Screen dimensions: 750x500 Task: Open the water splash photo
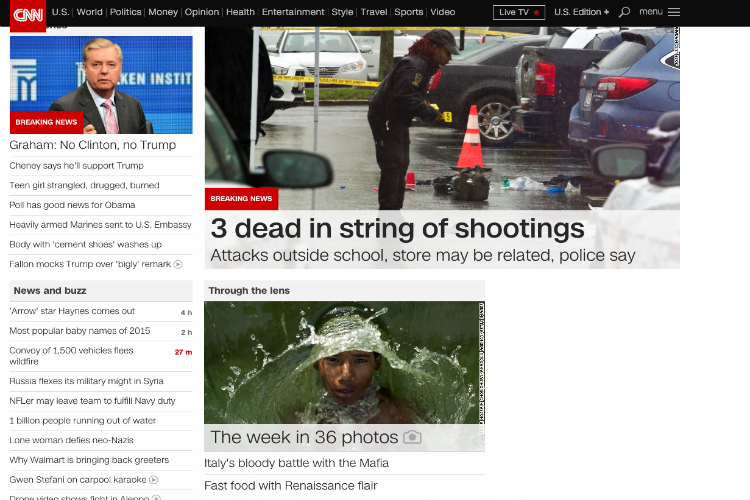(344, 362)
